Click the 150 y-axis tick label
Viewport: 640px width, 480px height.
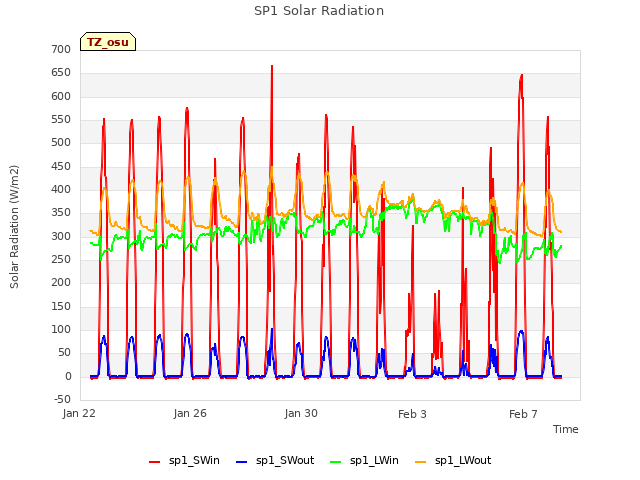[x=61, y=307]
